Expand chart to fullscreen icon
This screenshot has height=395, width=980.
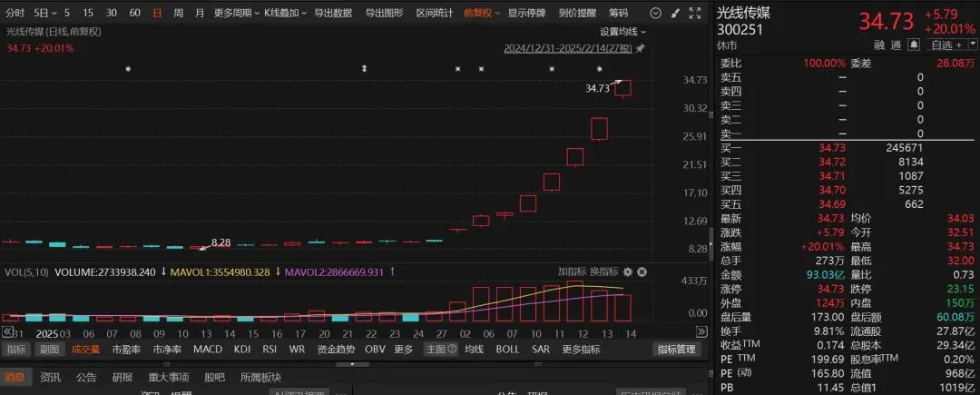[695, 13]
